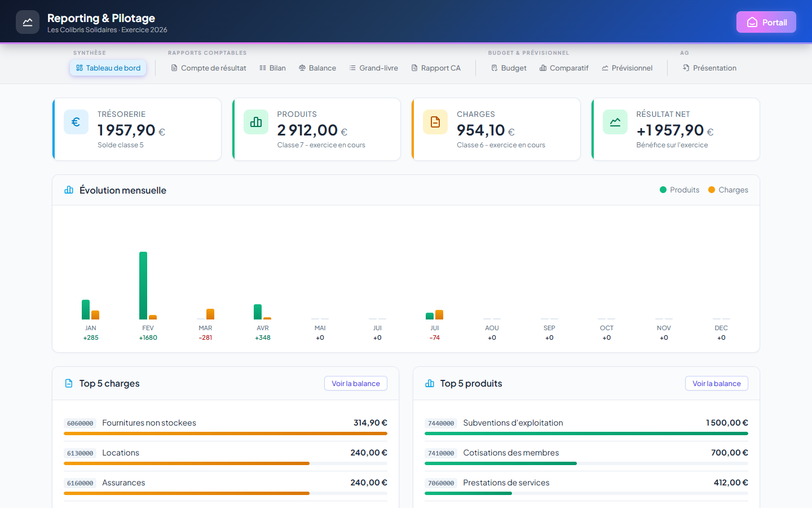
Task: Click the trend line icon on Résultat net card
Action: click(615, 122)
